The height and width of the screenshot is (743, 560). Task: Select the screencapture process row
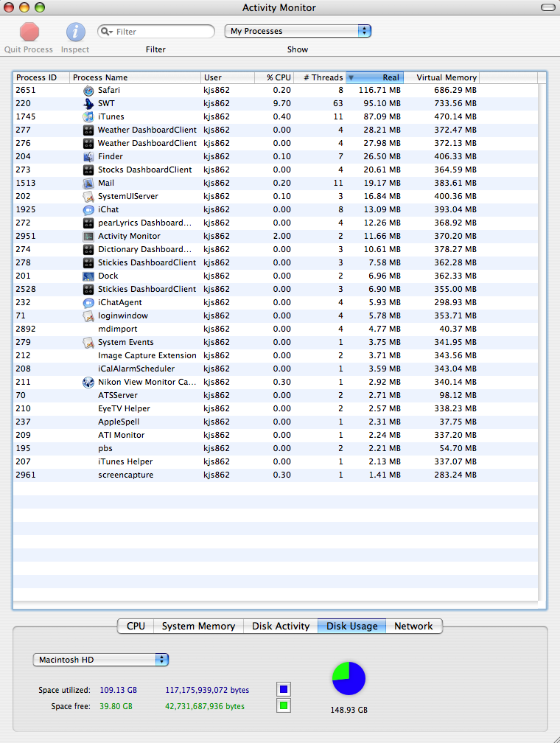pos(276,475)
